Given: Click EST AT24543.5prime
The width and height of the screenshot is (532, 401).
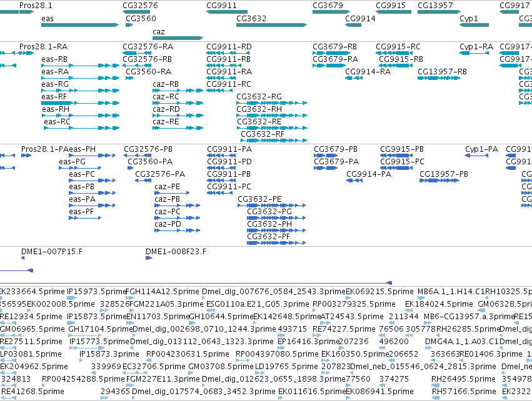Looking at the screenshot, I should (352, 317).
